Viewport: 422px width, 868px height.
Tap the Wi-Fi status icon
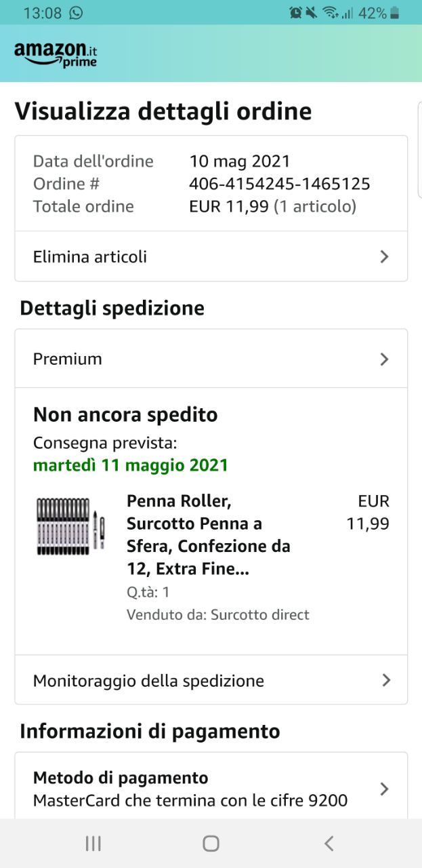pyautogui.click(x=330, y=13)
